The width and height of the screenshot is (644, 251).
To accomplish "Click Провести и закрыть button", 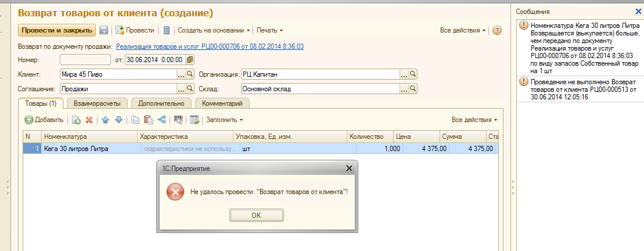I will 57,30.
